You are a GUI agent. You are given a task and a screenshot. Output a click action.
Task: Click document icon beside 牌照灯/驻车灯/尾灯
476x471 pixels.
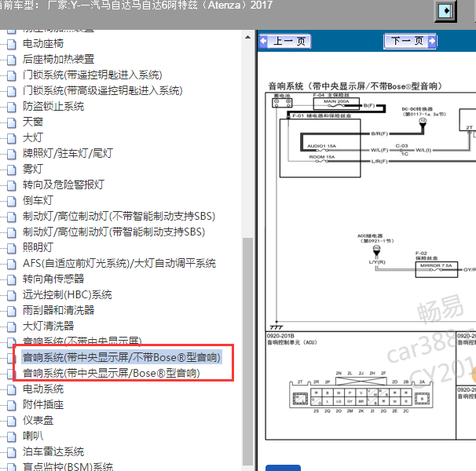click(12, 154)
